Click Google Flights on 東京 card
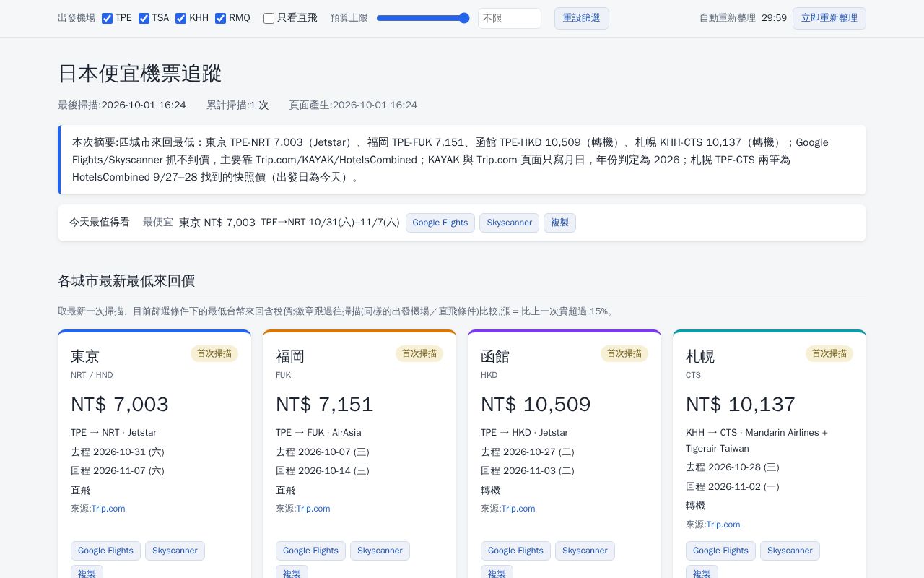Screen dimensions: 924x578 [105, 551]
